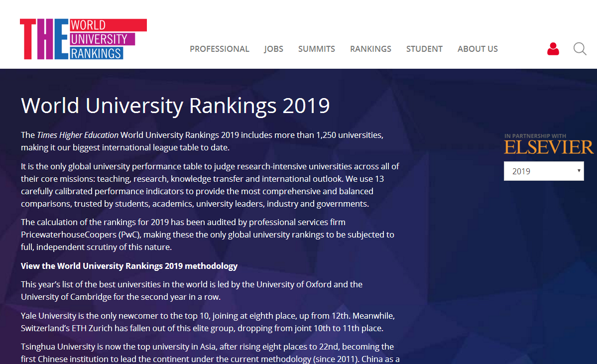The width and height of the screenshot is (597, 364).
Task: Click the 'Times Higher Education' italic text
Action: [78, 135]
